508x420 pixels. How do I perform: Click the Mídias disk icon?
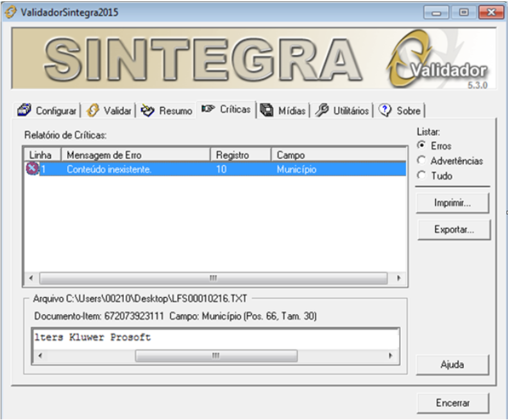coord(267,110)
